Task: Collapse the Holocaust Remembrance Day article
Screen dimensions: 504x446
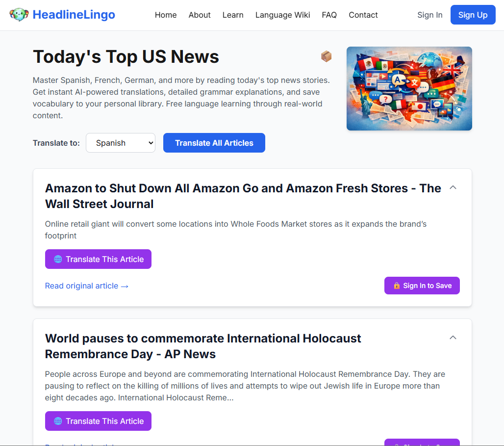Action: pos(453,338)
